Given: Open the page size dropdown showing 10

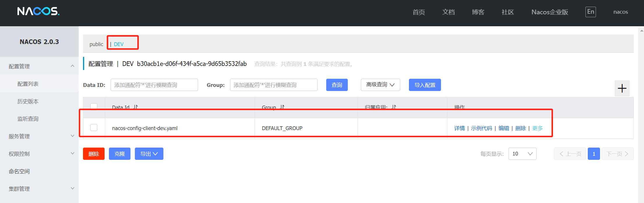Looking at the screenshot, I should (x=522, y=154).
